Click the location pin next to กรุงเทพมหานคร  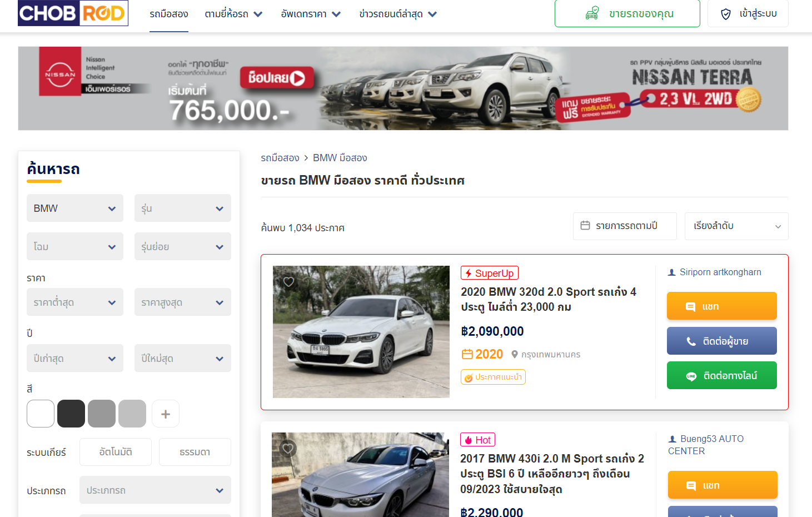click(x=516, y=354)
